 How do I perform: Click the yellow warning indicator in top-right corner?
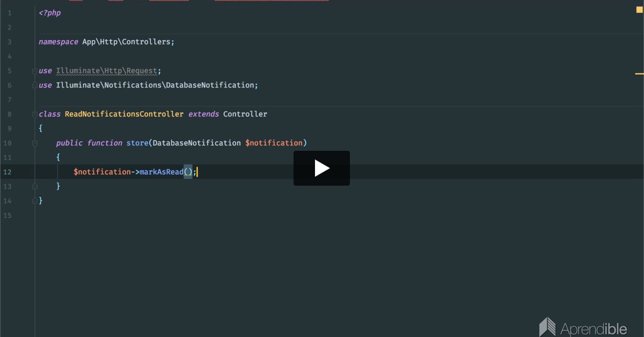639,11
